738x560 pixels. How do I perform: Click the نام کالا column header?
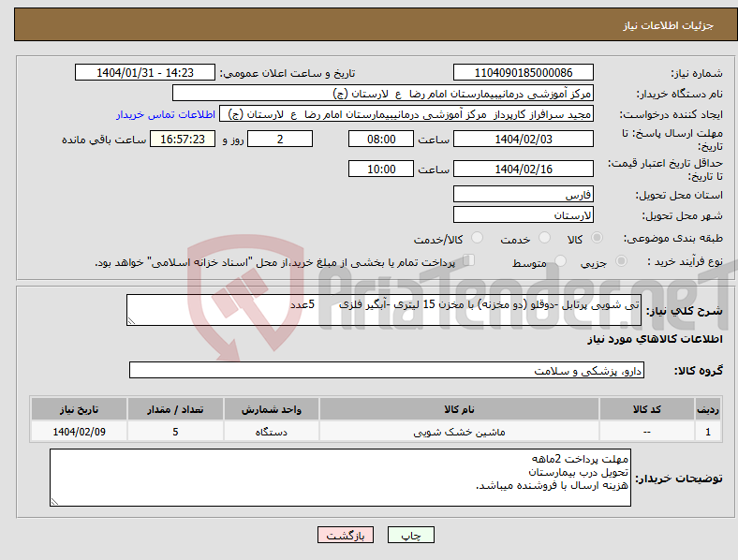pyautogui.click(x=459, y=409)
